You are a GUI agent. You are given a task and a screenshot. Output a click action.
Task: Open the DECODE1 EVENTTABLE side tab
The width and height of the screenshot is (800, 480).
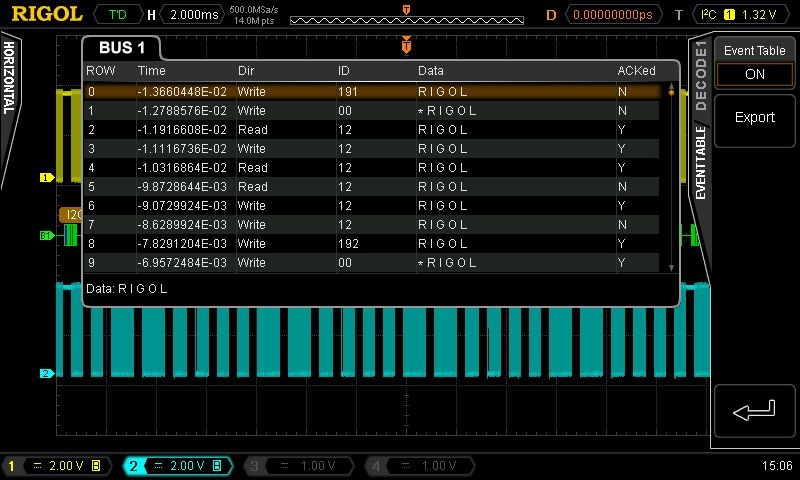pos(701,120)
